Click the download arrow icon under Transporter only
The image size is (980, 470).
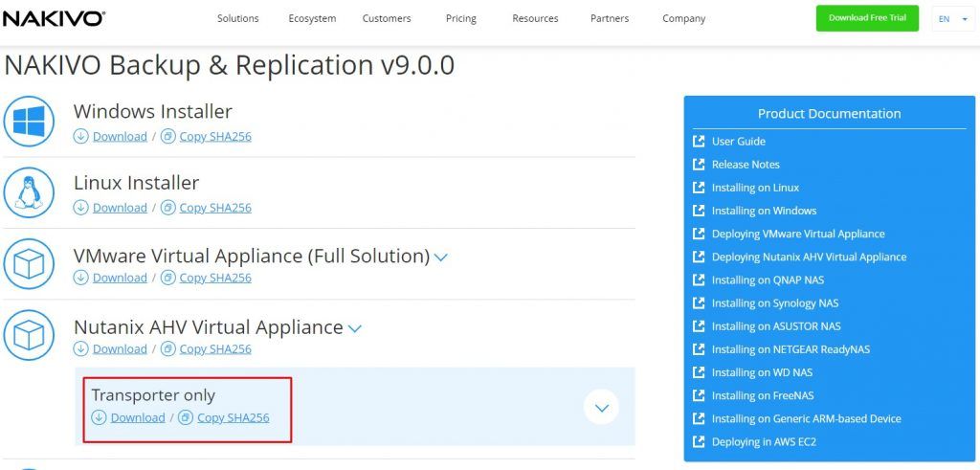pyautogui.click(x=99, y=417)
